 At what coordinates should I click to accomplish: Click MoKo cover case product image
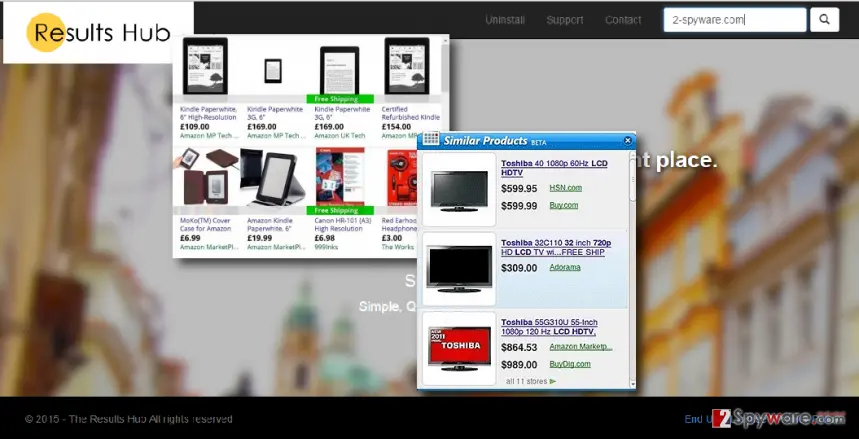[x=206, y=176]
